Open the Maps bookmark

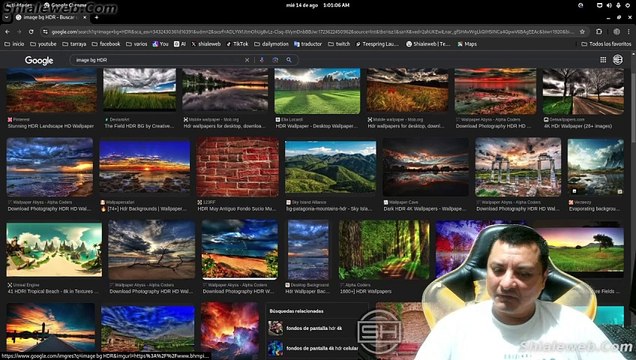[467, 44]
